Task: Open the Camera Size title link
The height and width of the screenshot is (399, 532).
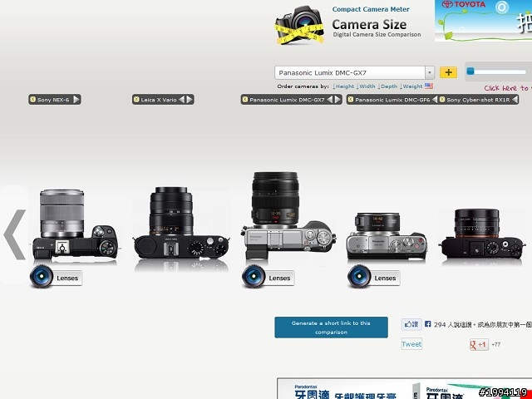Action: [x=369, y=24]
